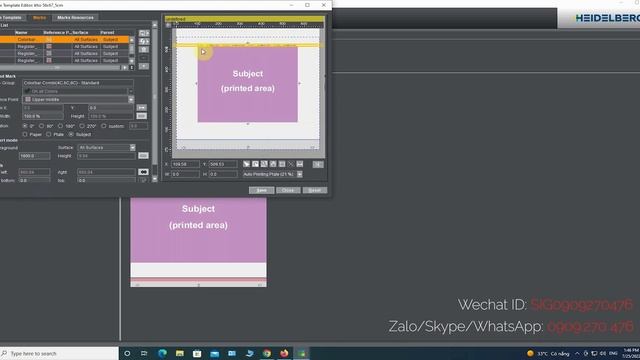Set rotation to 180 degrees
The height and width of the screenshot is (360, 640).
point(60,126)
